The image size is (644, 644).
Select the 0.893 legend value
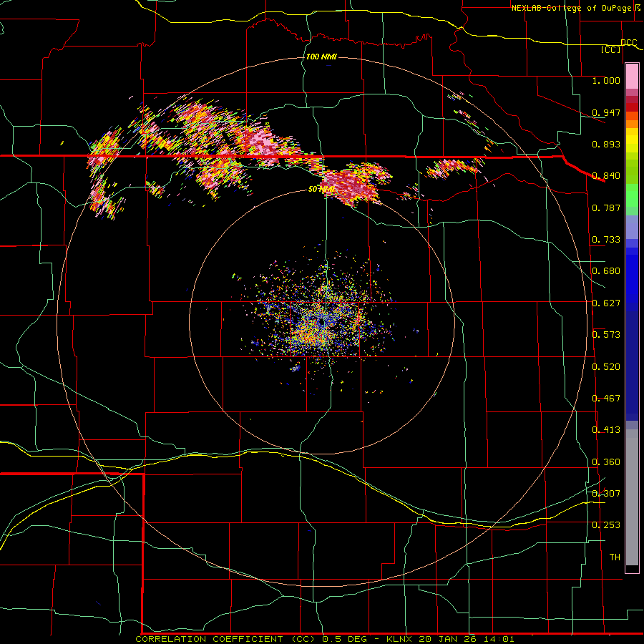[606, 144]
